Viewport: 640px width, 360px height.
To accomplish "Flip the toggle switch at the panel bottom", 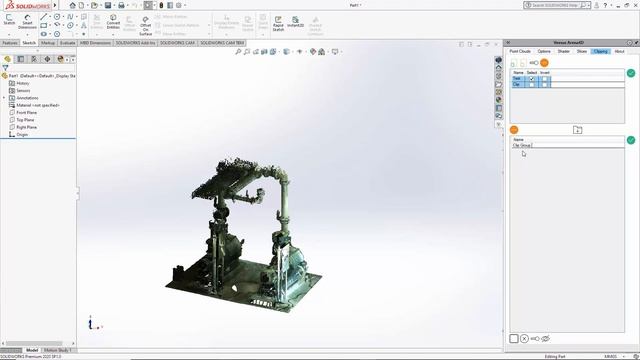I will (535, 339).
